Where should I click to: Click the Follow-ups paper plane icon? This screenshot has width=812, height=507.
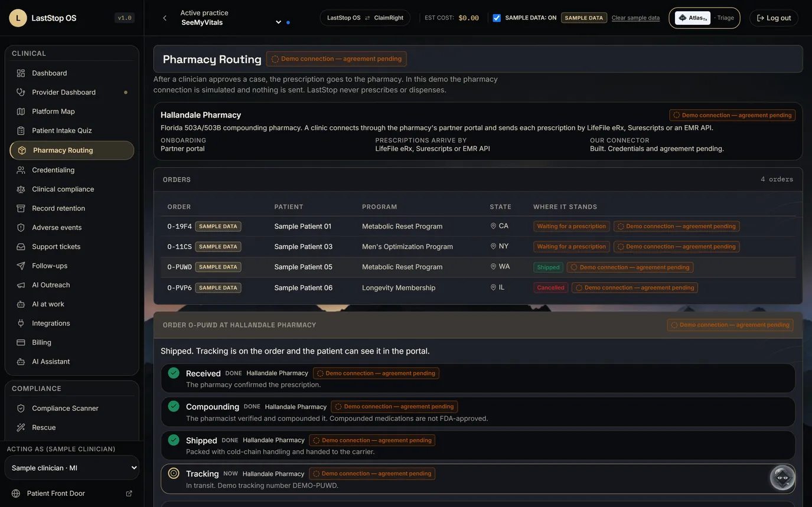coord(21,266)
